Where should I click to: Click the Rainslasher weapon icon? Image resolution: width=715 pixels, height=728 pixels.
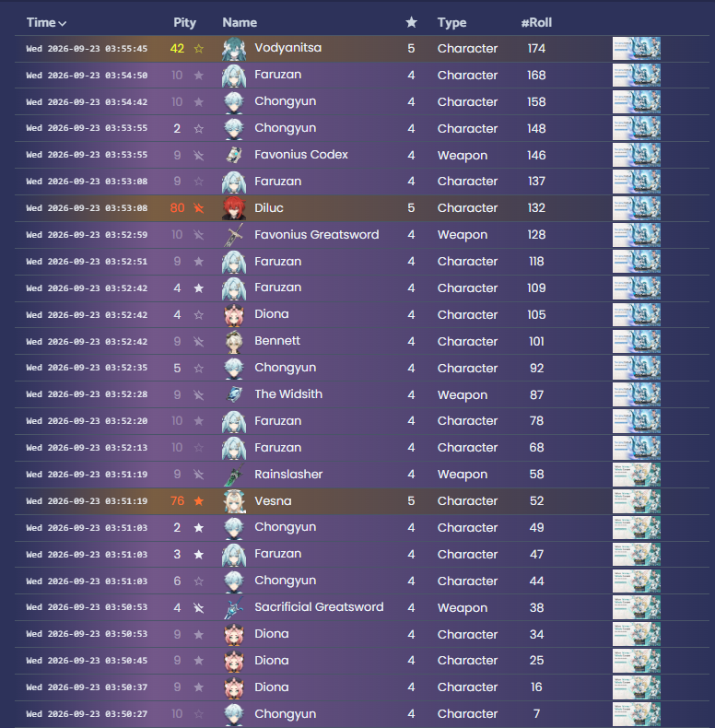coord(234,475)
